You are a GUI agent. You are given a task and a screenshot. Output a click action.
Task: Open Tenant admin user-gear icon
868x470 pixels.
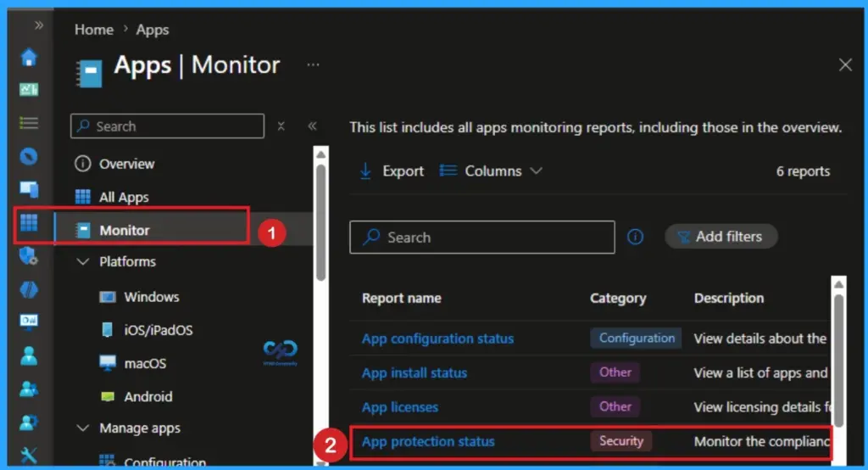[29, 422]
